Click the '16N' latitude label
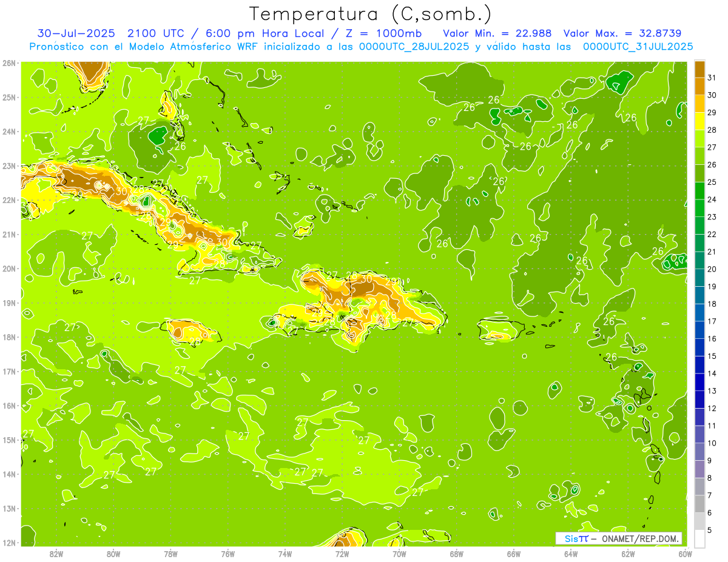 coord(9,406)
